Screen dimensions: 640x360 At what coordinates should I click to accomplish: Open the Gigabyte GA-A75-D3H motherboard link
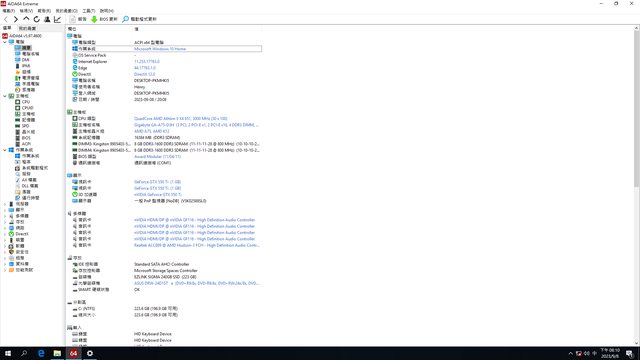[x=196, y=125]
